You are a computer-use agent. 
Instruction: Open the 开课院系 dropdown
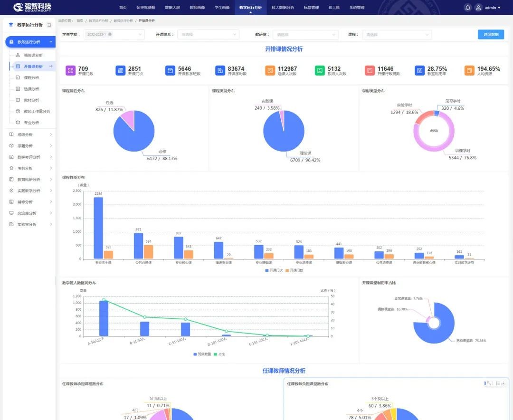point(208,34)
